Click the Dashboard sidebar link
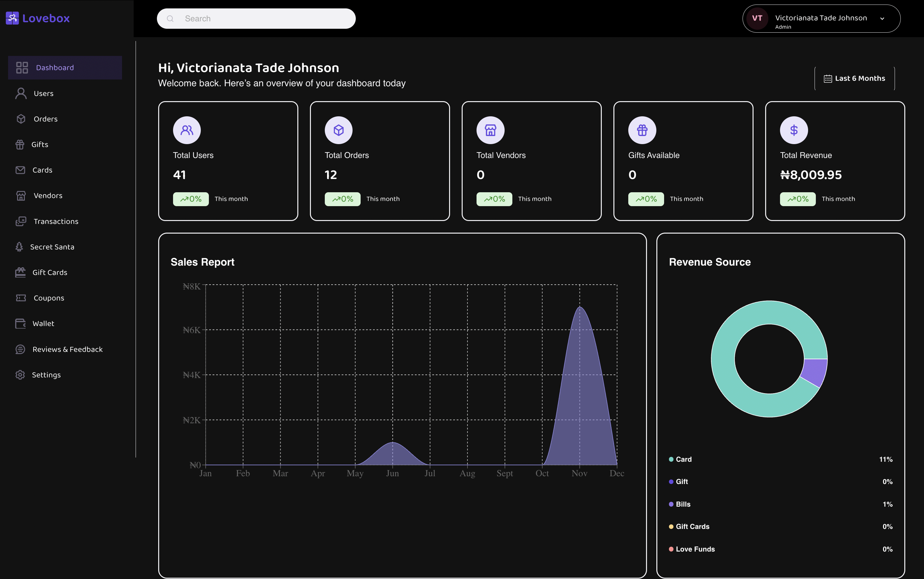The height and width of the screenshot is (579, 924). pos(55,68)
